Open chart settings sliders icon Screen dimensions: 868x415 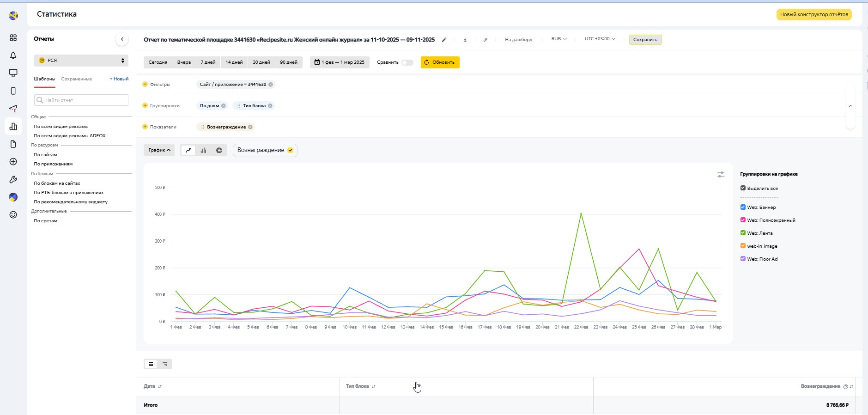click(721, 174)
